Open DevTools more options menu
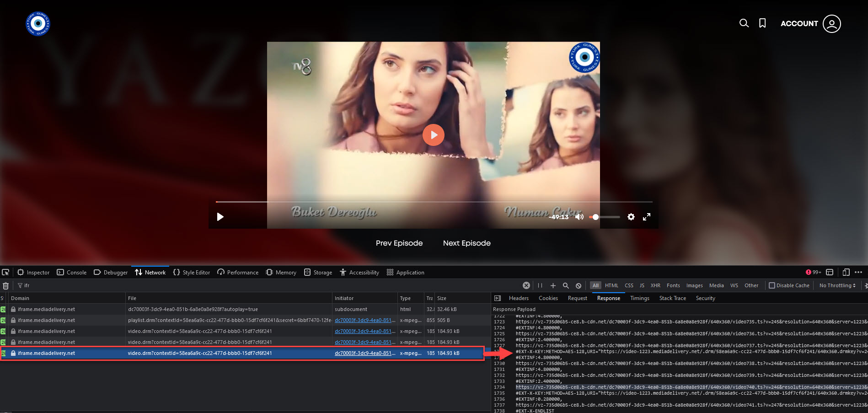This screenshot has width=868, height=413. pyautogui.click(x=858, y=273)
